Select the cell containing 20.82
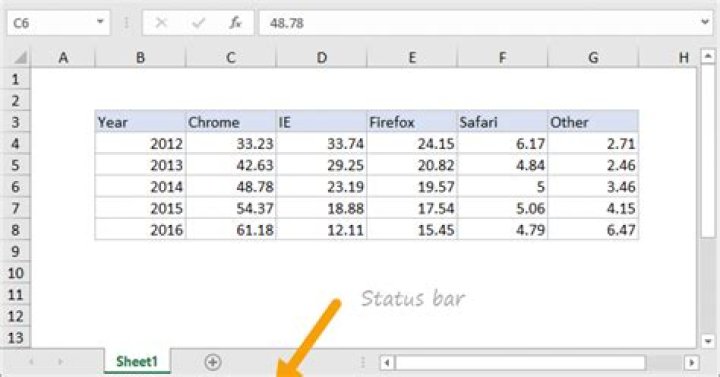The width and height of the screenshot is (720, 377). point(412,165)
